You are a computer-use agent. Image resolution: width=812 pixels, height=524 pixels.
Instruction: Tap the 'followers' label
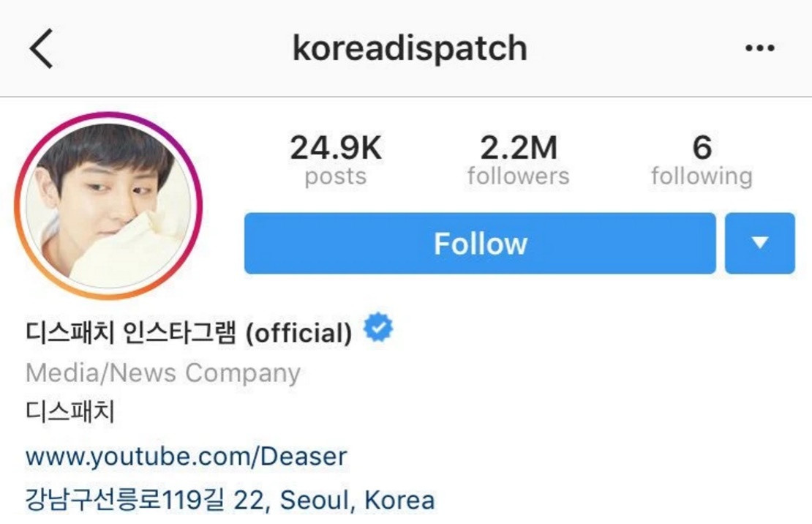(x=519, y=176)
